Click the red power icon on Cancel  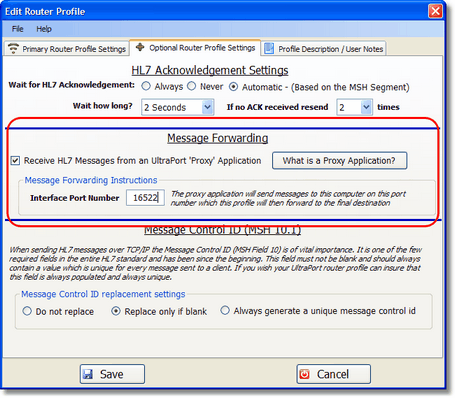(x=304, y=374)
